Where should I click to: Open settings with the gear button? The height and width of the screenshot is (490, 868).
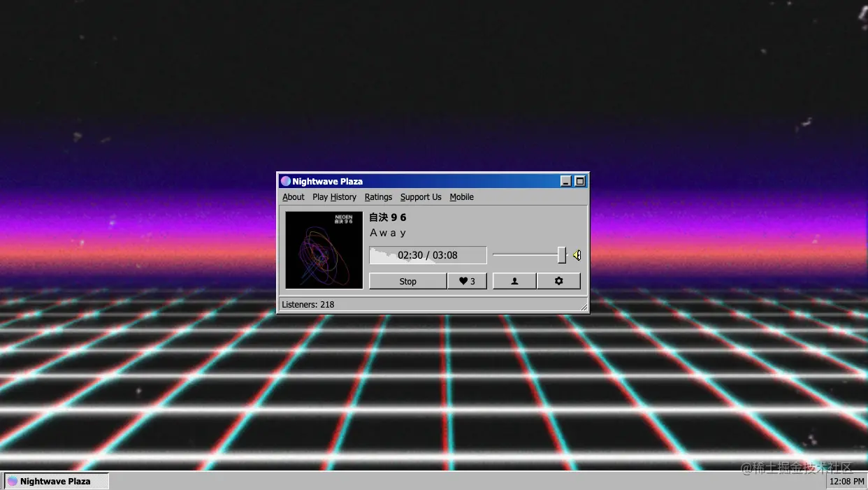pyautogui.click(x=558, y=281)
